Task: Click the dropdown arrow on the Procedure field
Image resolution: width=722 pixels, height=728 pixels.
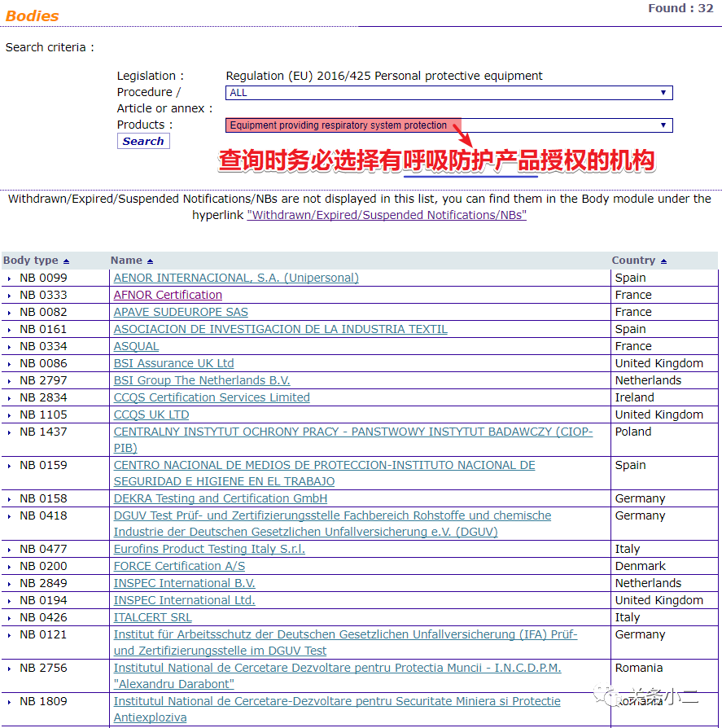Action: coord(665,92)
